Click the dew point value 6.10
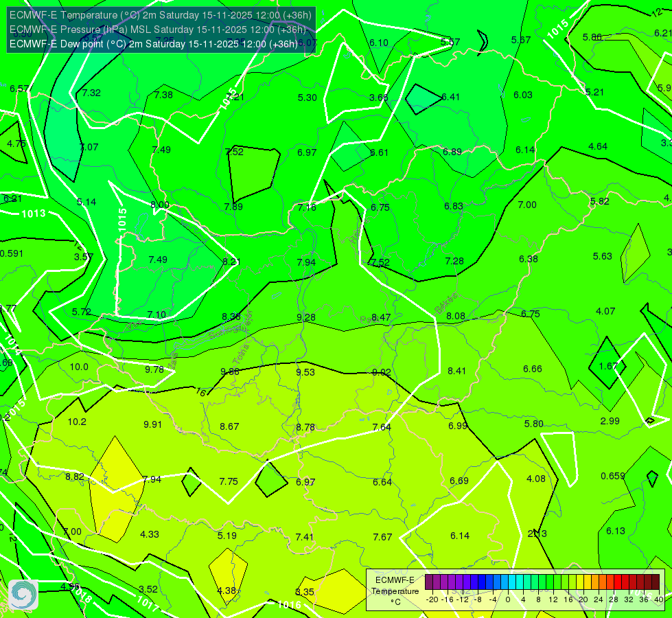 [x=379, y=43]
